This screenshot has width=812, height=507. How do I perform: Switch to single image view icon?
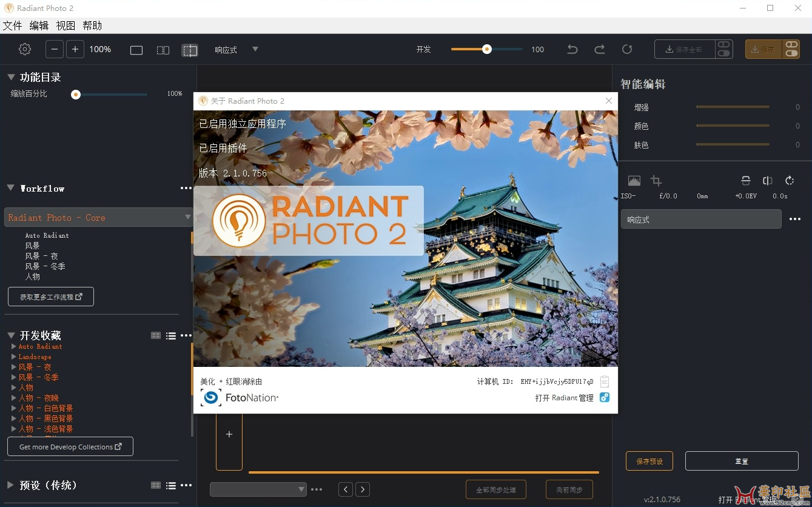point(136,50)
